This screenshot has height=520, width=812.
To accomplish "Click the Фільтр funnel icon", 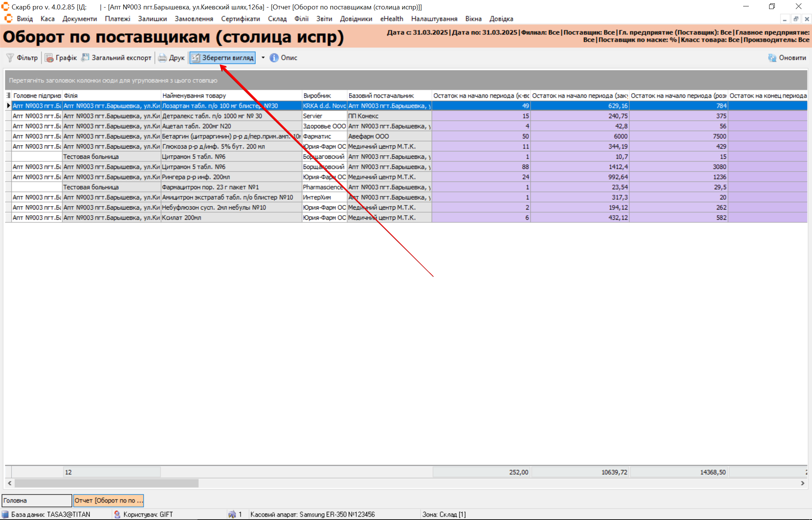I will [x=10, y=58].
